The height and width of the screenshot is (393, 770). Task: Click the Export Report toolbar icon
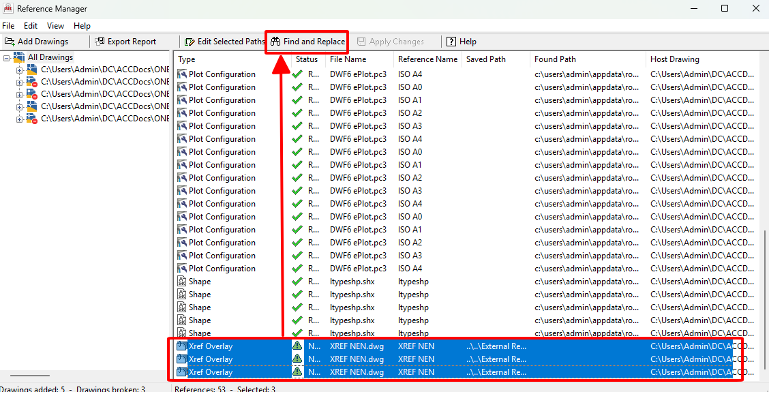pyautogui.click(x=100, y=42)
